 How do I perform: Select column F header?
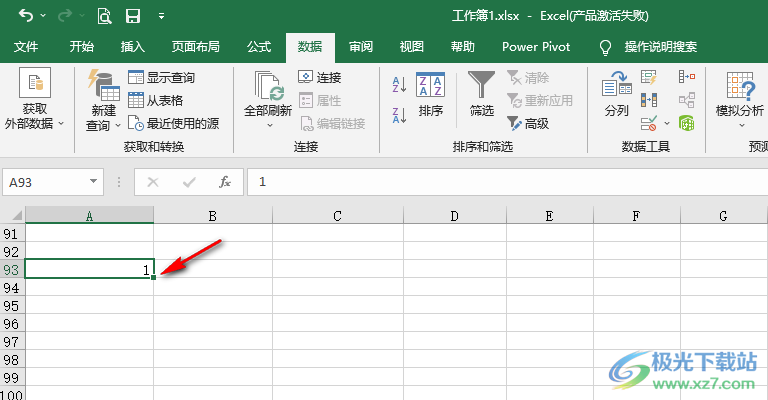point(636,215)
